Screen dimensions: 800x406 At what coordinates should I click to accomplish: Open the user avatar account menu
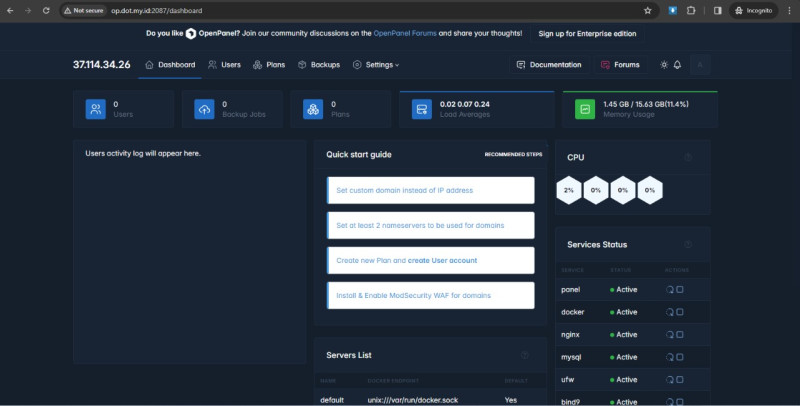pos(701,65)
